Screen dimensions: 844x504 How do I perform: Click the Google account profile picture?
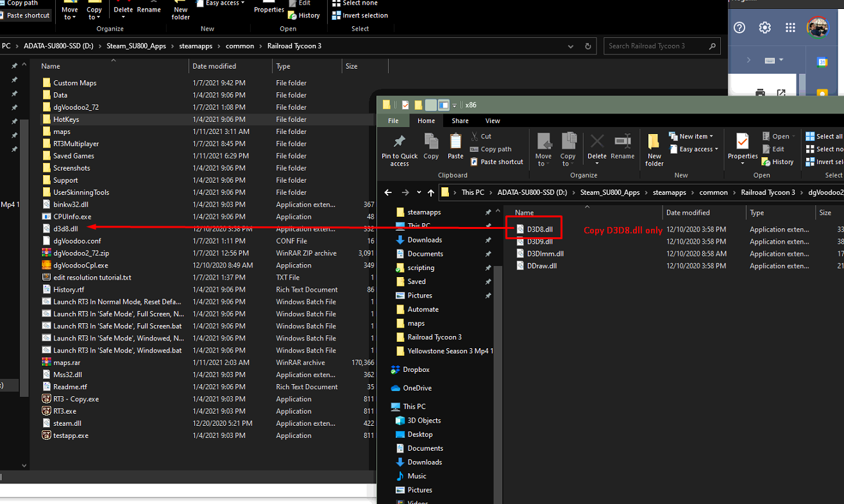(x=818, y=28)
